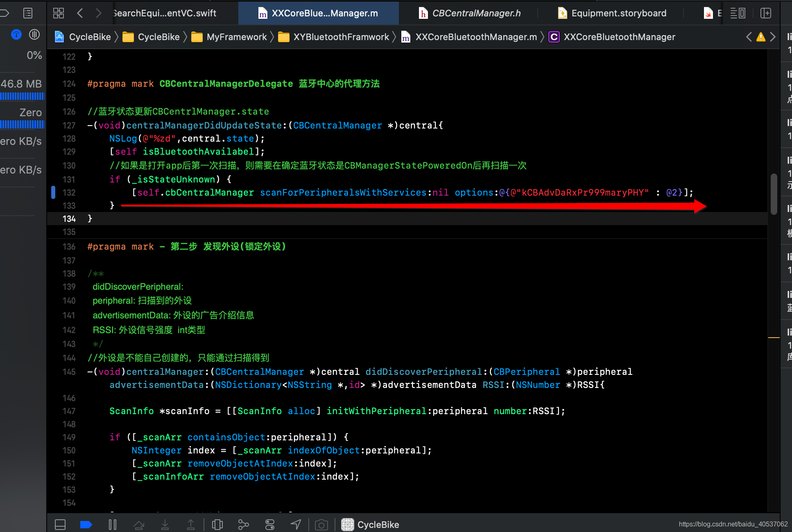The image size is (792, 532).
Task: Open environment overrides button
Action: 270,525
